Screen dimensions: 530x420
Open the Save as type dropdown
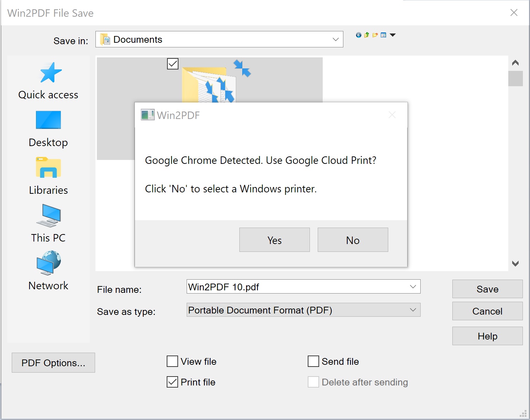(x=412, y=310)
